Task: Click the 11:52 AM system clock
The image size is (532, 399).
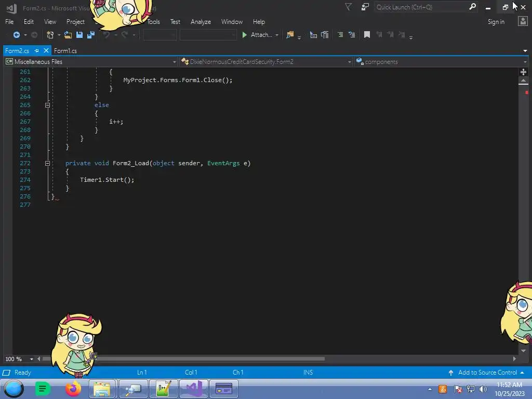Action: point(509,385)
